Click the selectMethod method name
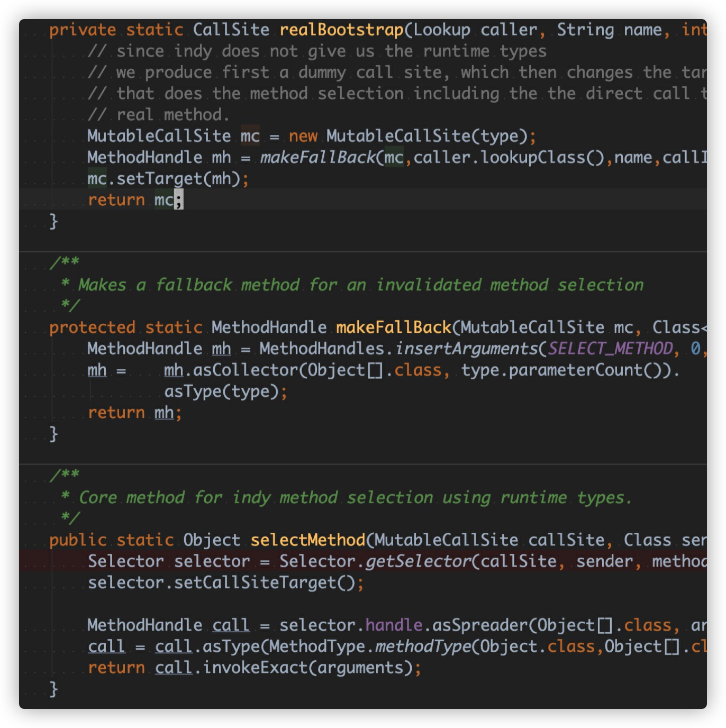This screenshot has width=726, height=728. point(307,540)
